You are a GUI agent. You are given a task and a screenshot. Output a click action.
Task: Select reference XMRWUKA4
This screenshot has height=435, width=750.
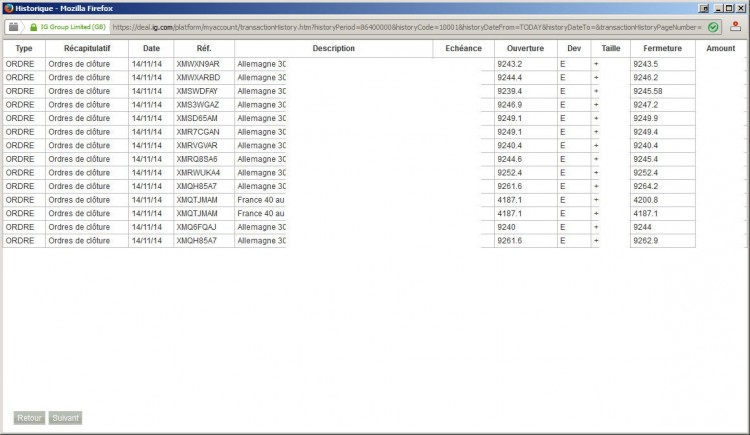click(198, 173)
